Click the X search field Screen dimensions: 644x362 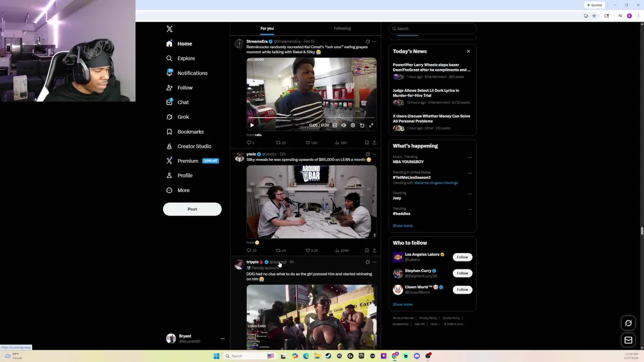433,29
